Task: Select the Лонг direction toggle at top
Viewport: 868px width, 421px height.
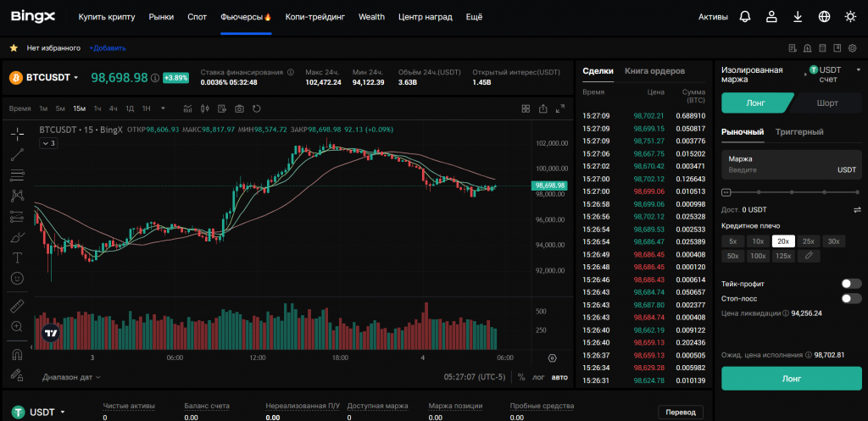Action: [755, 102]
